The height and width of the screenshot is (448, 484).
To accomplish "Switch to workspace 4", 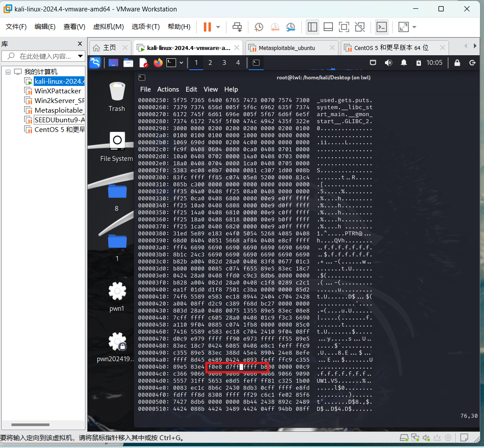I will 238,63.
